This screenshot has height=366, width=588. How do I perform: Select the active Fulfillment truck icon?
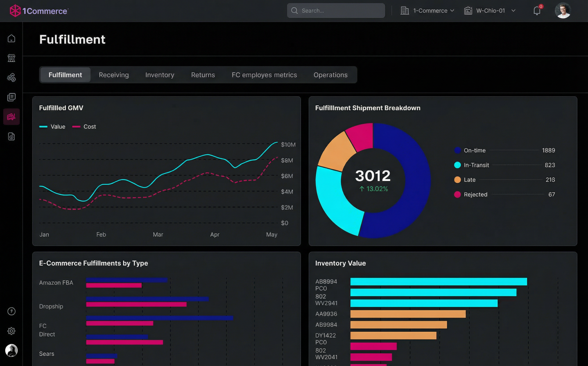[x=11, y=116]
